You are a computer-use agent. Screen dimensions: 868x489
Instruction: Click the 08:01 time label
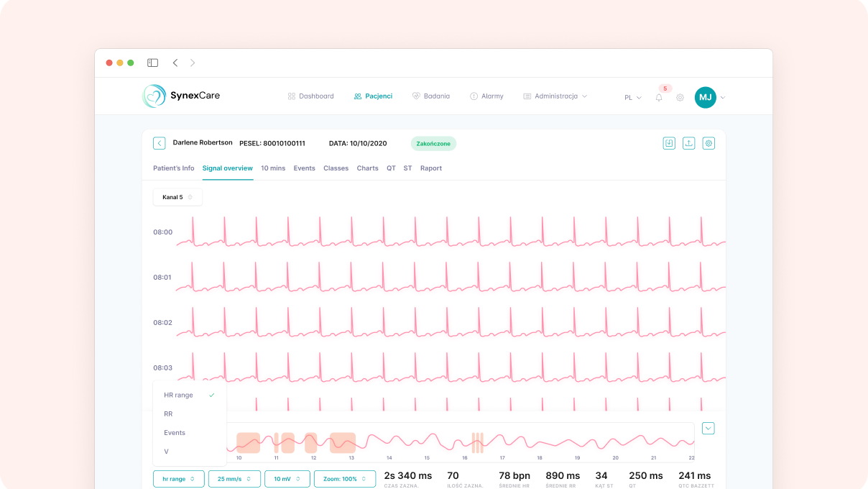[x=162, y=278]
